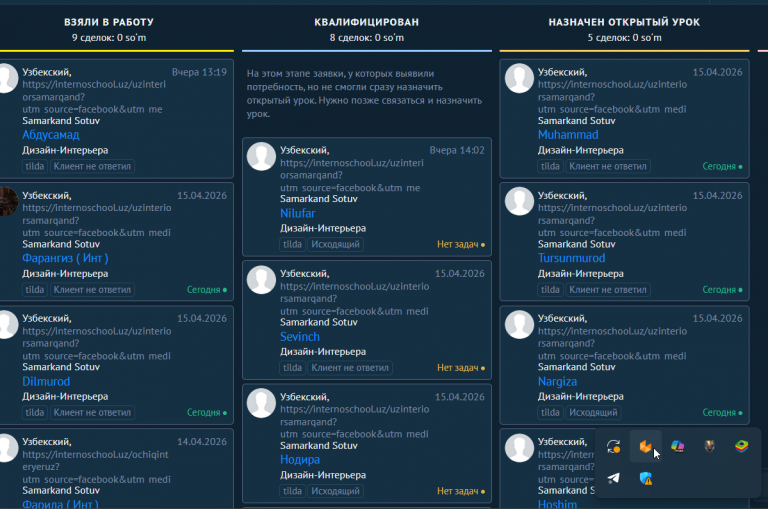
Task: Click Сегодня task status on Muhammad card
Action: point(722,166)
